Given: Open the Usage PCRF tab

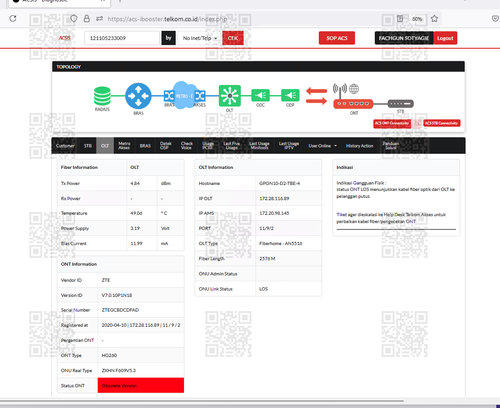Looking at the screenshot, I should [208, 146].
